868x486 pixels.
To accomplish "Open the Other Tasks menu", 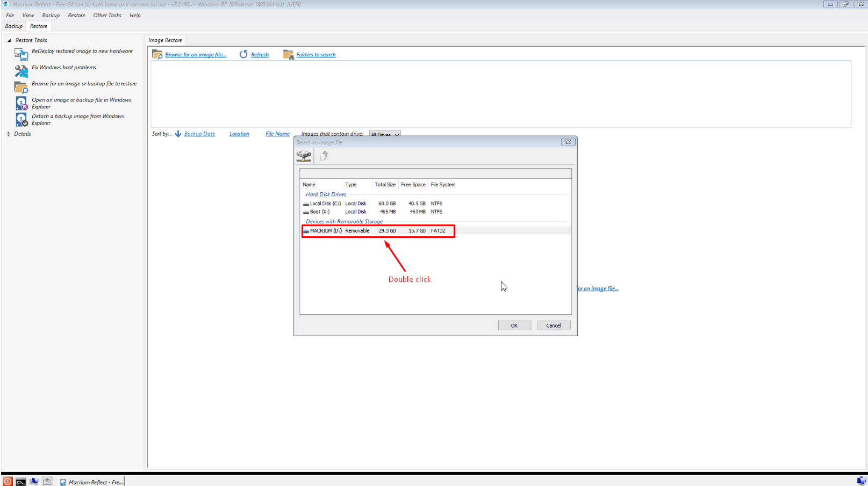I will coord(107,15).
